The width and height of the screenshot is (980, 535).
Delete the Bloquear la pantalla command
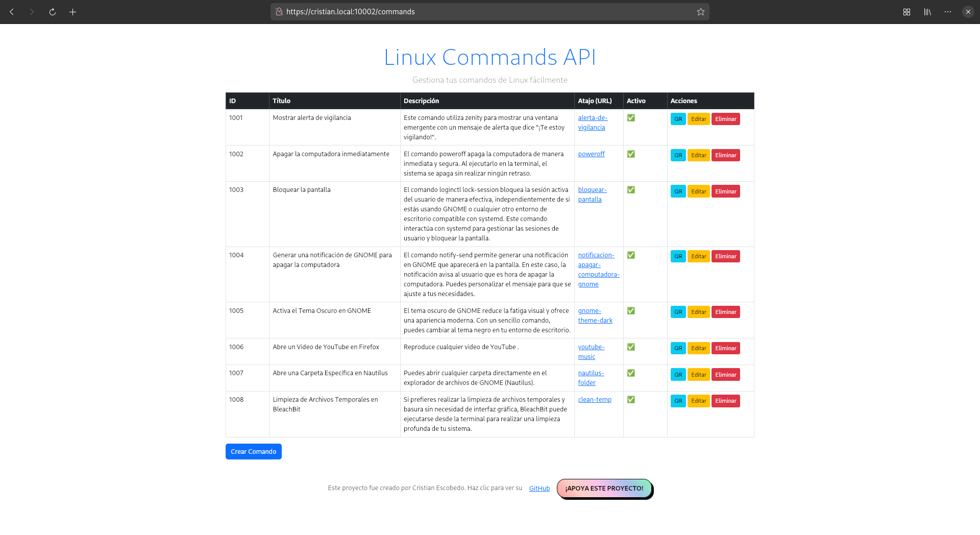coord(725,191)
